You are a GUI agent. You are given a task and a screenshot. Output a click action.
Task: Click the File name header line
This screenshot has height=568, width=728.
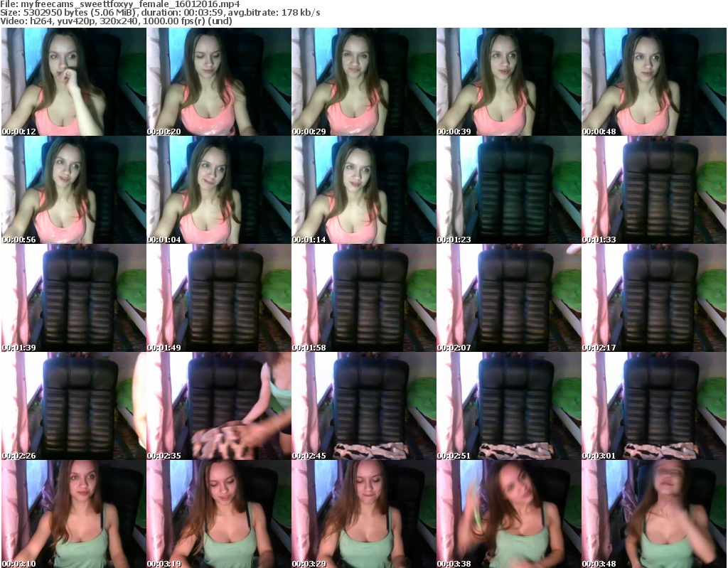pyautogui.click(x=120, y=4)
